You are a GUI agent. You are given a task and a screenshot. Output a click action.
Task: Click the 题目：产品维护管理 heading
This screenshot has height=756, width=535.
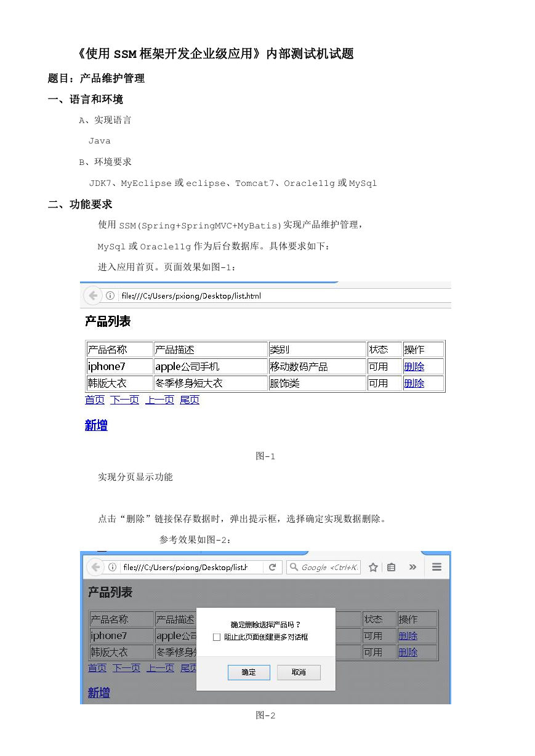click(x=97, y=78)
